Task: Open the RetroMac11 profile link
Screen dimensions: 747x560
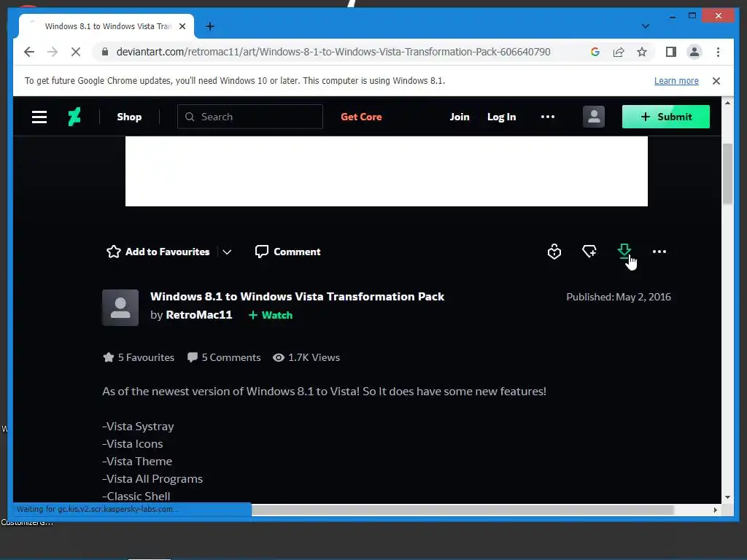Action: 198,315
